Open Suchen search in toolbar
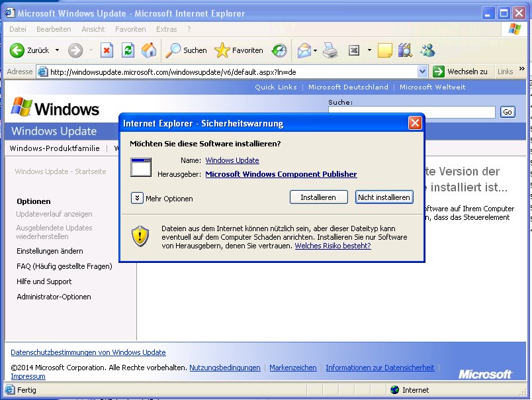The height and width of the screenshot is (400, 532). pyautogui.click(x=186, y=50)
